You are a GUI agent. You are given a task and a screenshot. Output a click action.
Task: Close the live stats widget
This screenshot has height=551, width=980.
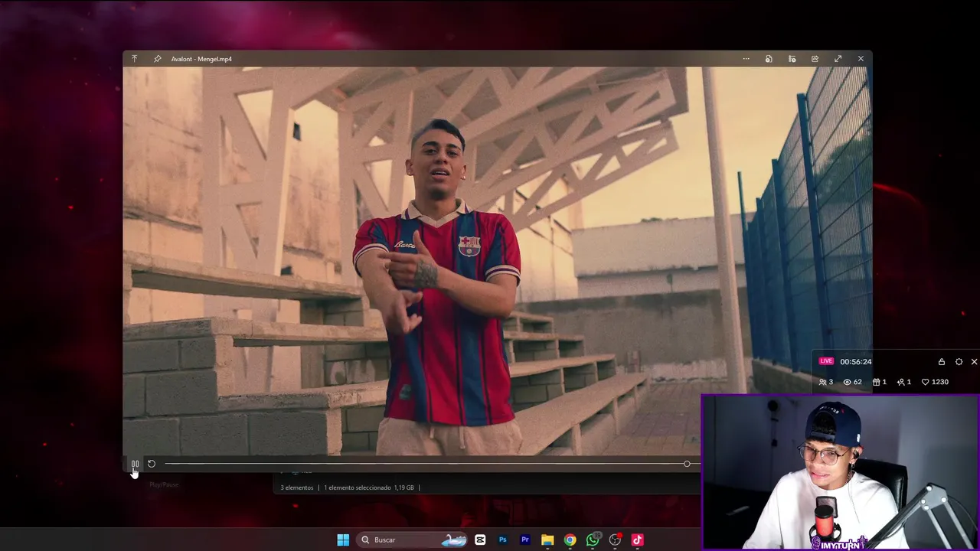(x=974, y=362)
